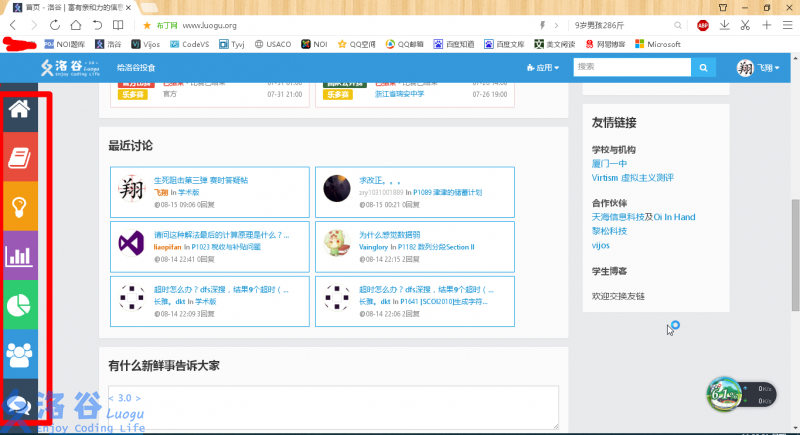Open the home icon in left sidebar

pyautogui.click(x=20, y=109)
